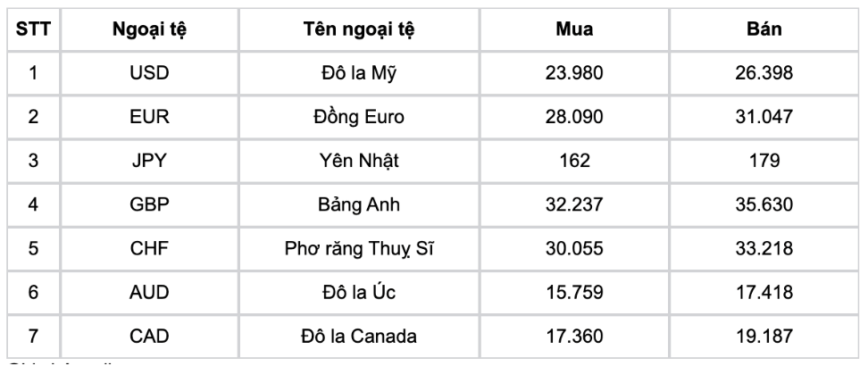Click the CHF sell rate 33.218
Screen dimensions: 868x366
click(764, 248)
